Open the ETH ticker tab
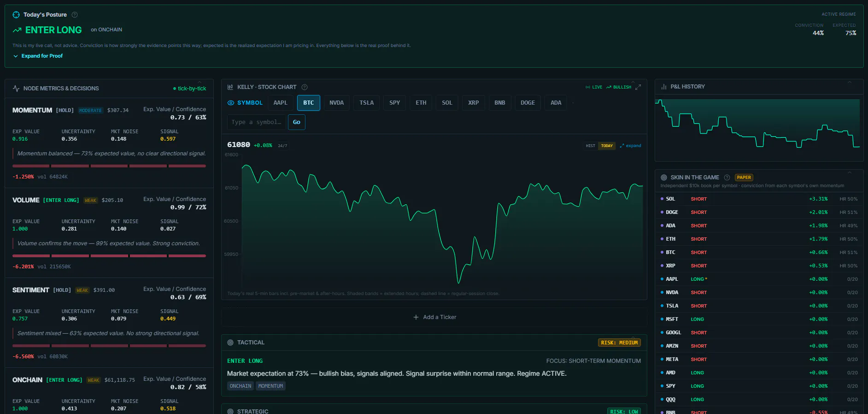 tap(421, 103)
